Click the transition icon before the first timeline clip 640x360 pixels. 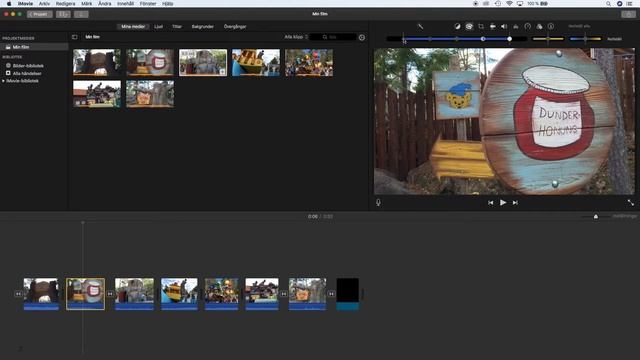(x=18, y=294)
